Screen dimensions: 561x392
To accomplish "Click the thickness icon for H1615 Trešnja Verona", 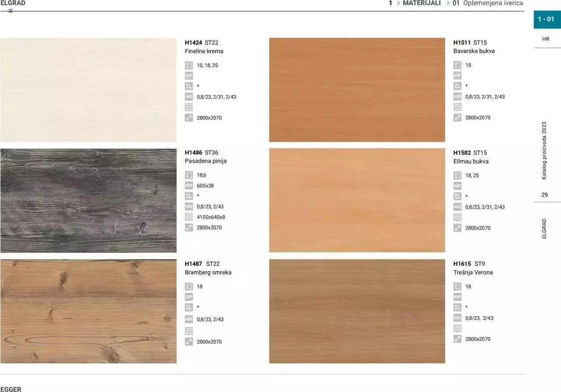I will [x=457, y=286].
